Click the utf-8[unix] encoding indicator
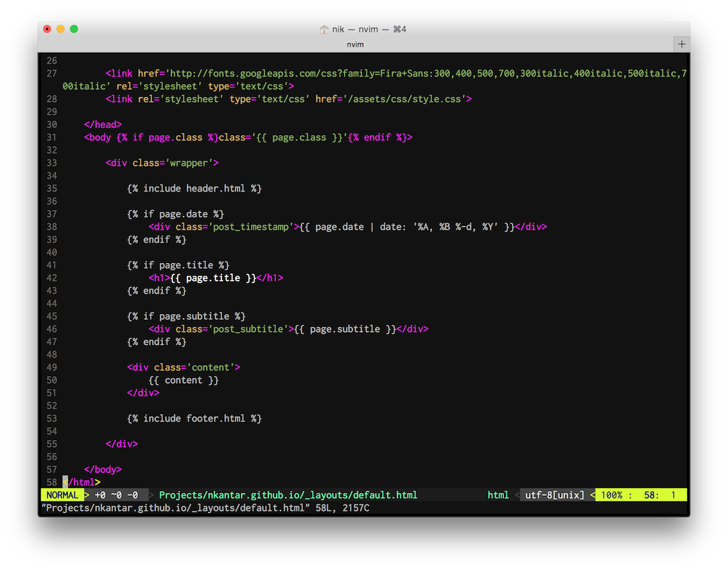728x571 pixels. [554, 495]
